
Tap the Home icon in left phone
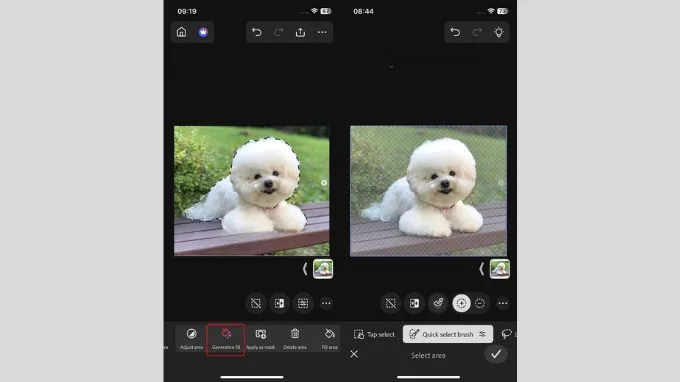[x=181, y=32]
